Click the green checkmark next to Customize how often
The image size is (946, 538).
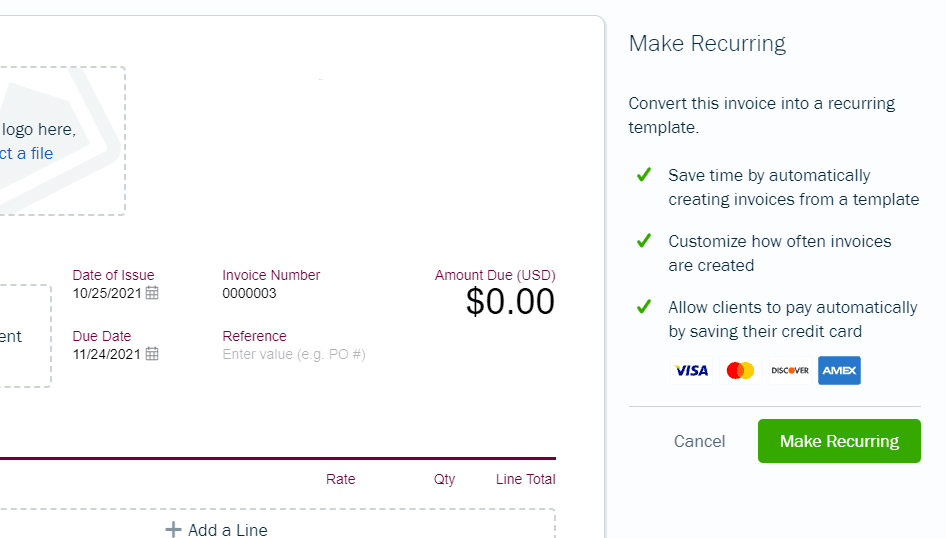click(644, 241)
